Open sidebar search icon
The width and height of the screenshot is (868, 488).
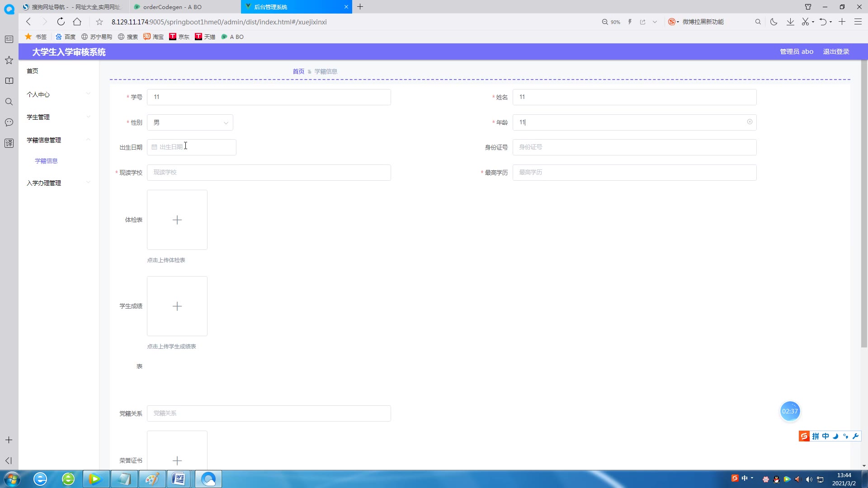point(9,102)
